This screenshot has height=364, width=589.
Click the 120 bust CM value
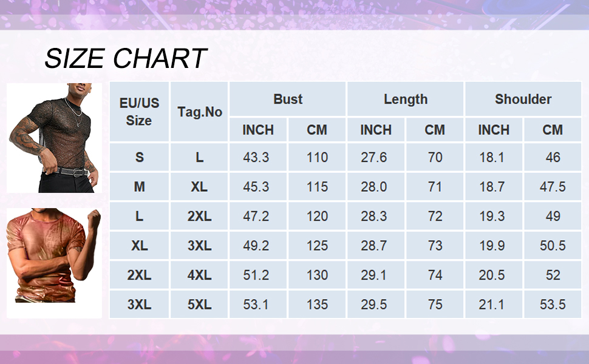[317, 217]
